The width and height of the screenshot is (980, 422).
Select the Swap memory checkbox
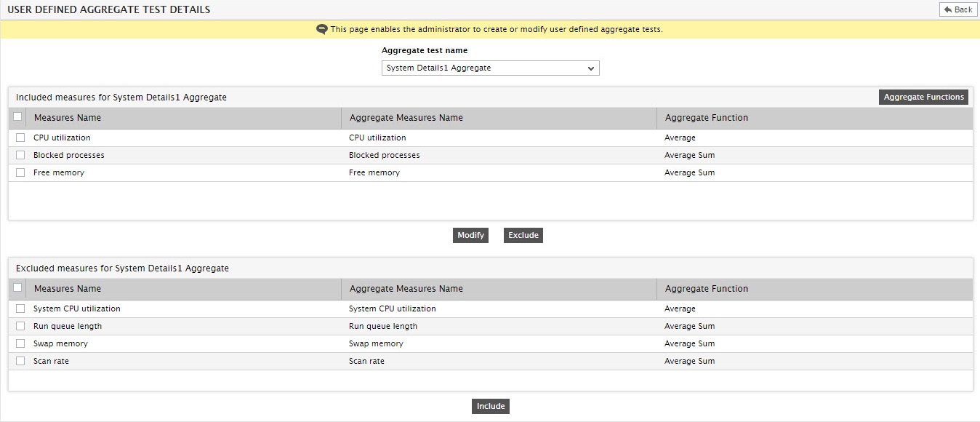[20, 343]
